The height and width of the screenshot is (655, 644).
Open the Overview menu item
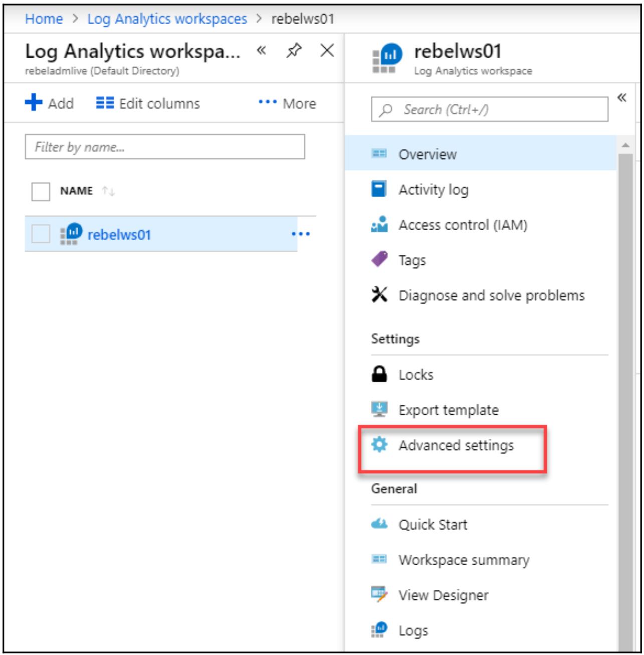[427, 154]
